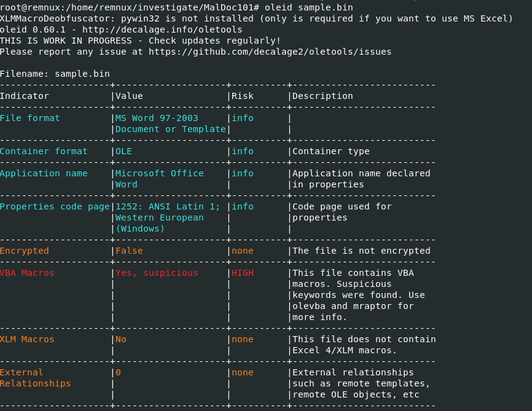
Task: Click the 'HIGH' risk rating
Action: [242, 273]
